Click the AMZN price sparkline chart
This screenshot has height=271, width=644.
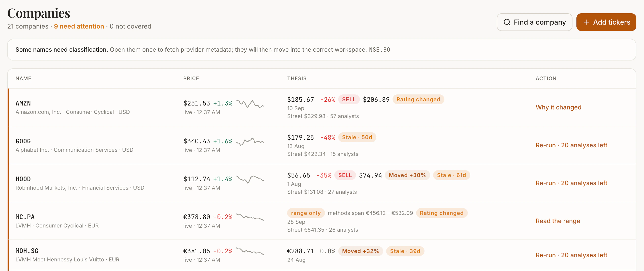coord(250,104)
